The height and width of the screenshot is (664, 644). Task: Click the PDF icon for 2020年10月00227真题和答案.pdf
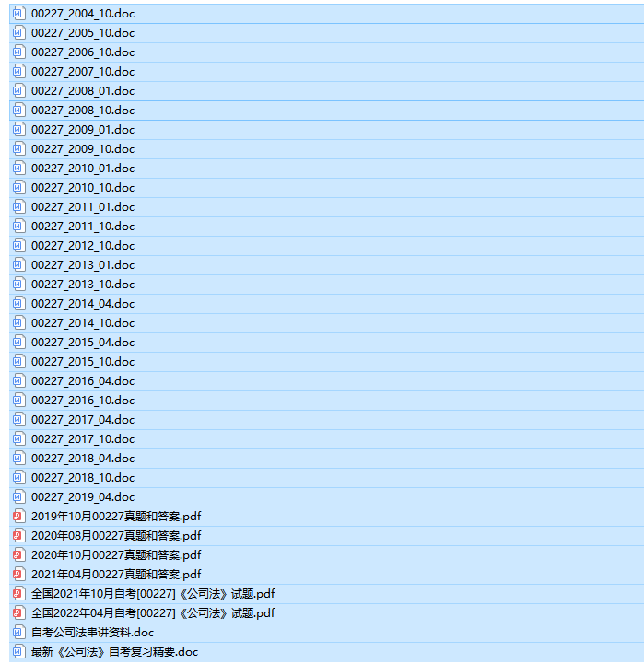pyautogui.click(x=18, y=554)
